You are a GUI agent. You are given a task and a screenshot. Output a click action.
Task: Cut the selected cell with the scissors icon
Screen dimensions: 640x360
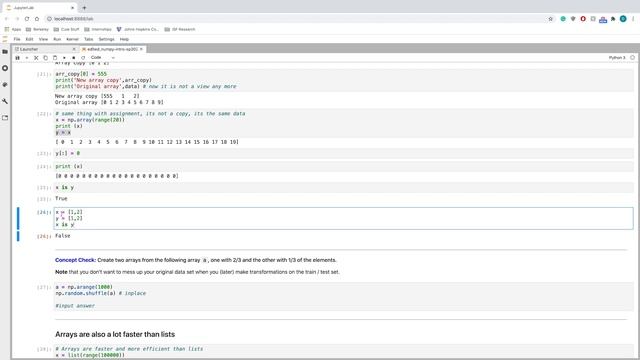click(x=36, y=58)
